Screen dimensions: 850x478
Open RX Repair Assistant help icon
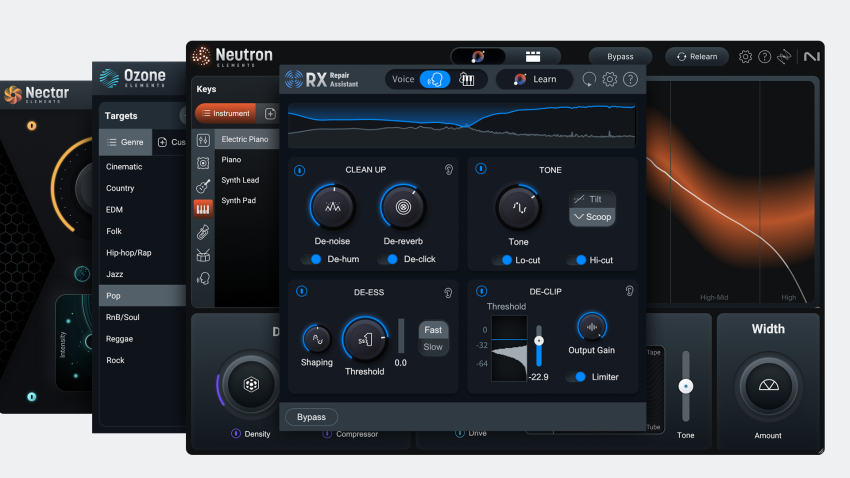630,80
